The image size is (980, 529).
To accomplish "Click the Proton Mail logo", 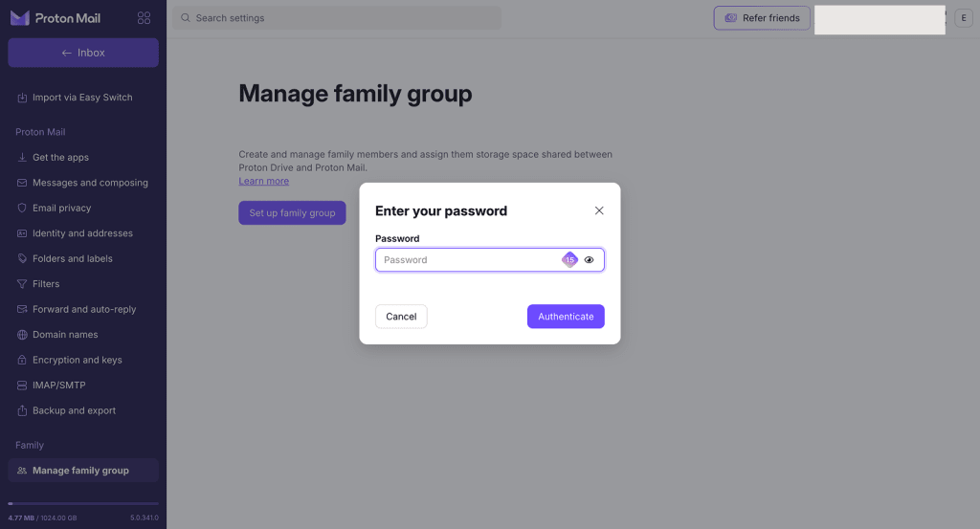I will 55,18.
